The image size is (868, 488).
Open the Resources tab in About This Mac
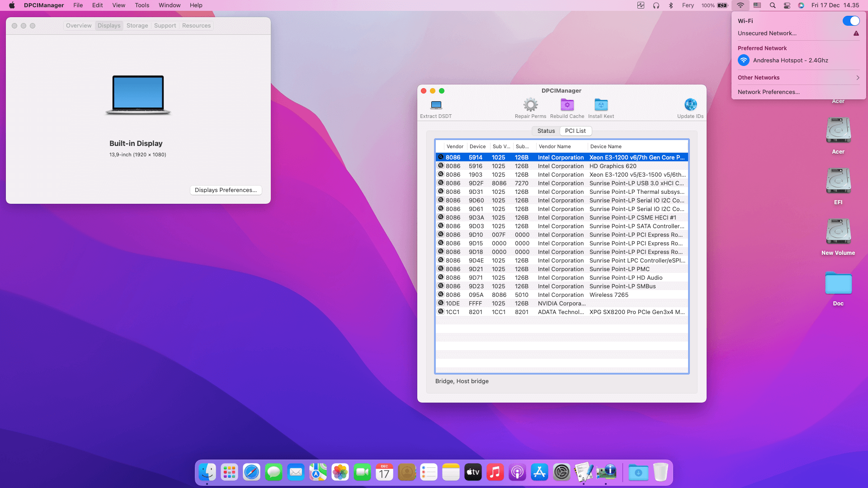pos(196,26)
